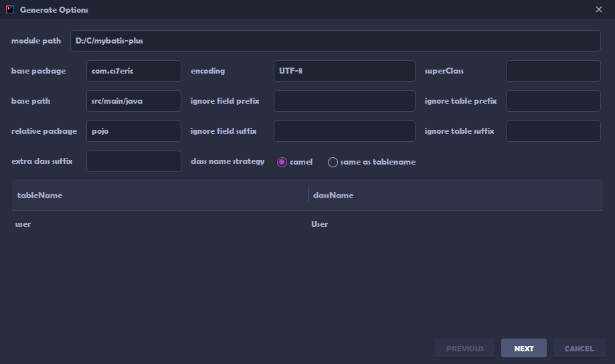The image size is (615, 364).
Task: Click the ignore table suffix input
Action: tap(553, 131)
